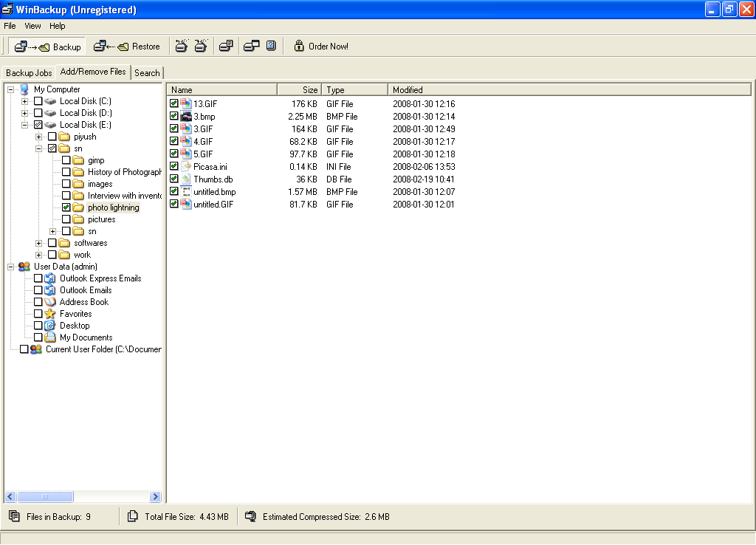
Task: Open the View menu
Action: pyautogui.click(x=32, y=26)
